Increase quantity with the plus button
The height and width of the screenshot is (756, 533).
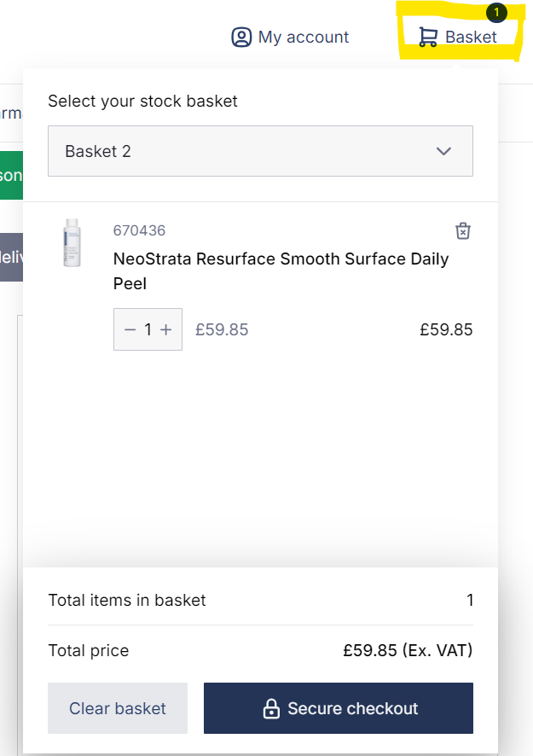pyautogui.click(x=165, y=329)
